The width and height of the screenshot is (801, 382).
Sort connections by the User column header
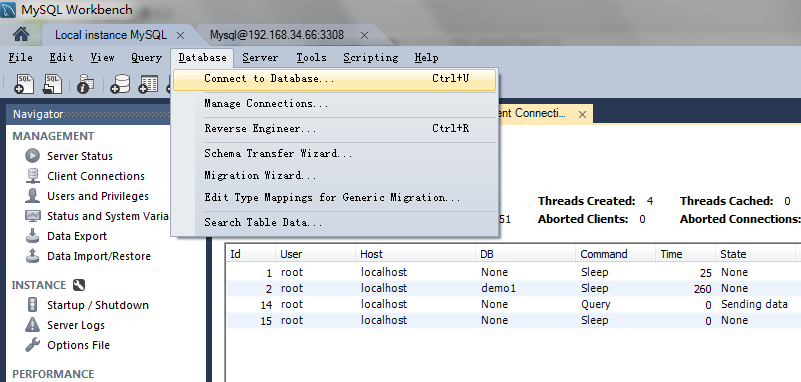316,254
